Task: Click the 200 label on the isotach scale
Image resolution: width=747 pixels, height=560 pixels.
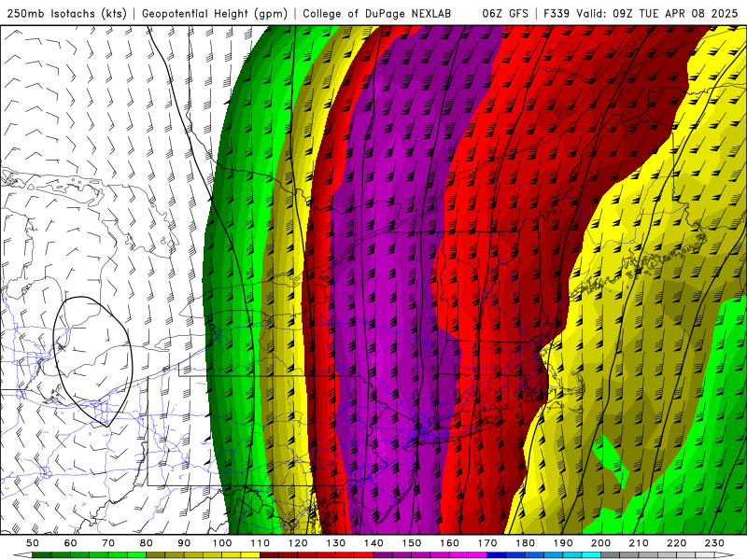Action: coord(600,543)
